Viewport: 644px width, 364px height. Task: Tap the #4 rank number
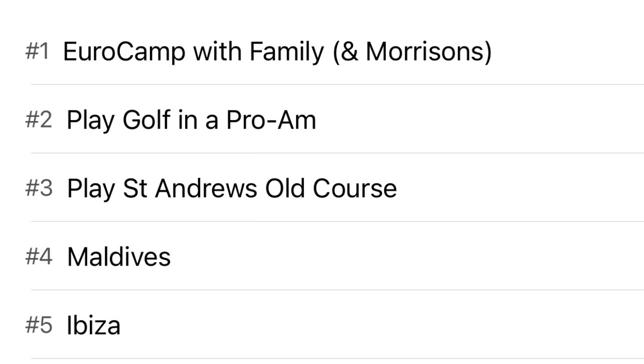click(x=39, y=257)
